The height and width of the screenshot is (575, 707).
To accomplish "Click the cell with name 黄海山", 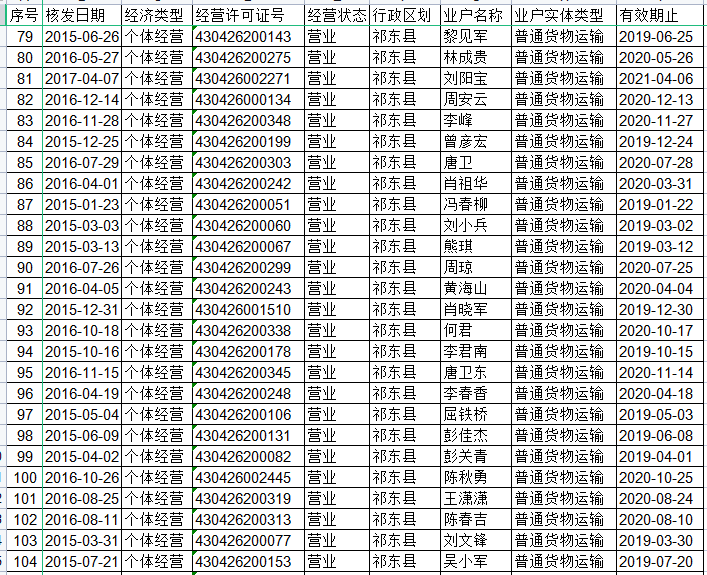I will [x=465, y=288].
